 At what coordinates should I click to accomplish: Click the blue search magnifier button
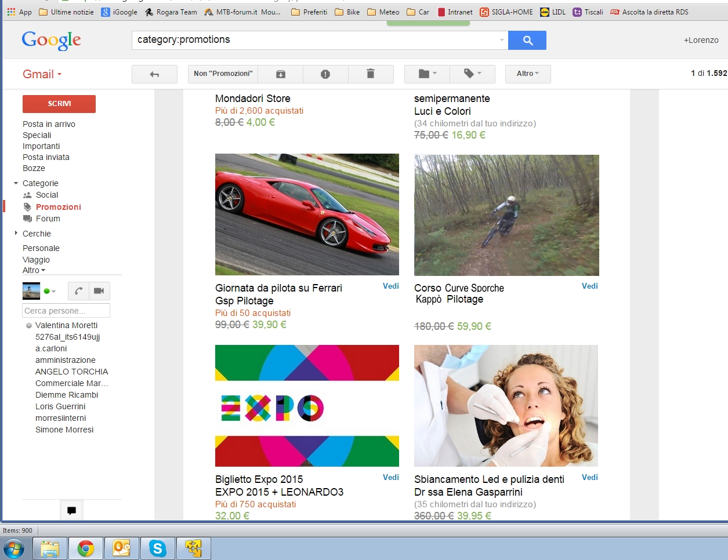tap(527, 40)
